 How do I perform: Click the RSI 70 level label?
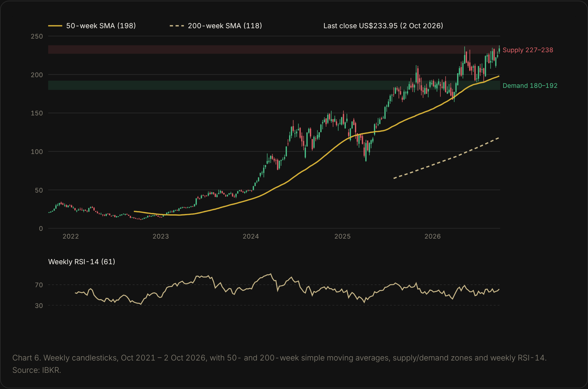[39, 285]
